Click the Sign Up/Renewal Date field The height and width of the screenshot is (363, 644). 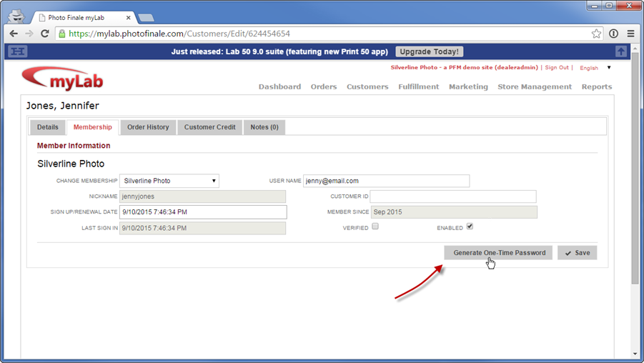click(203, 212)
